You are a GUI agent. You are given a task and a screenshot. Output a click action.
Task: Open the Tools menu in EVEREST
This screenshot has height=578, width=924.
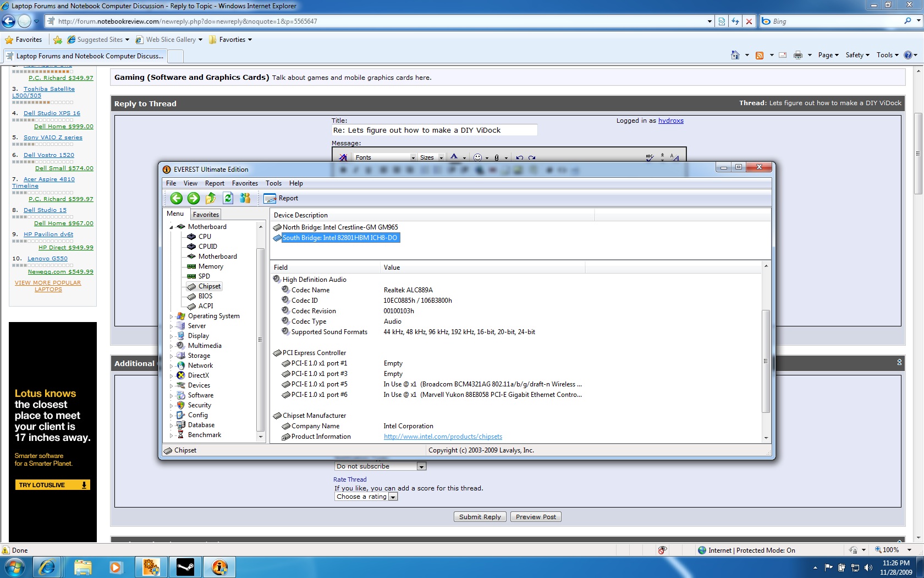pos(273,183)
